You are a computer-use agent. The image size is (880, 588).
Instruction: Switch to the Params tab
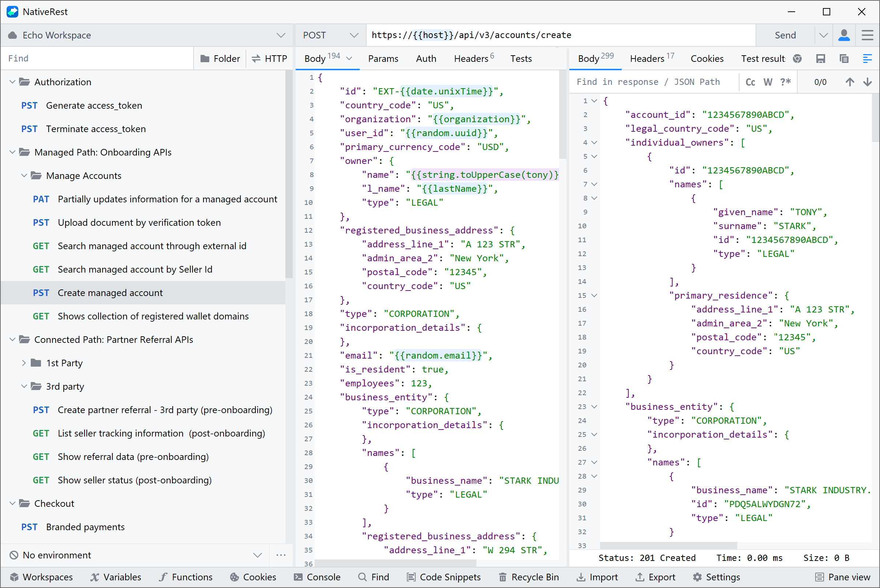coord(383,59)
